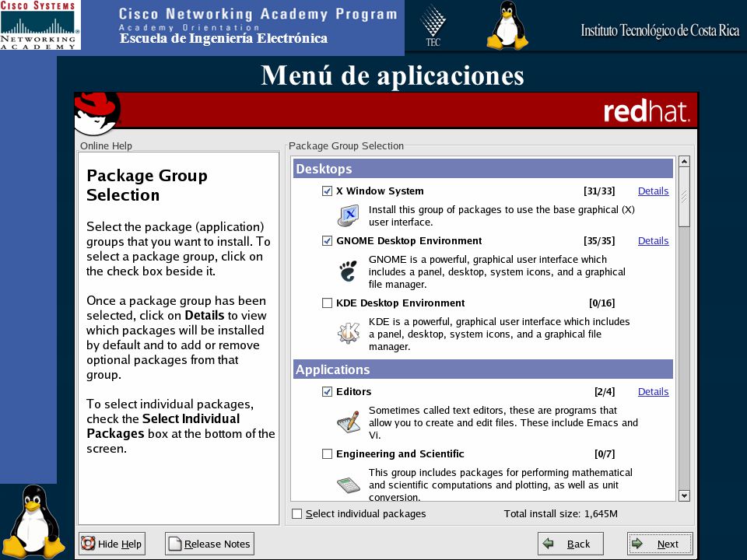Click the Editors notepad and pencil icon
The image size is (747, 560).
[349, 422]
